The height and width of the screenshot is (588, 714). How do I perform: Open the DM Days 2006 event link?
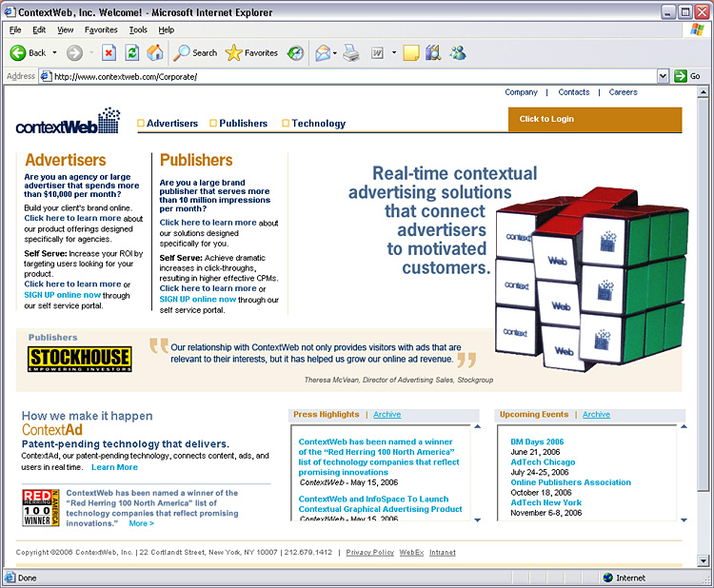click(537, 441)
